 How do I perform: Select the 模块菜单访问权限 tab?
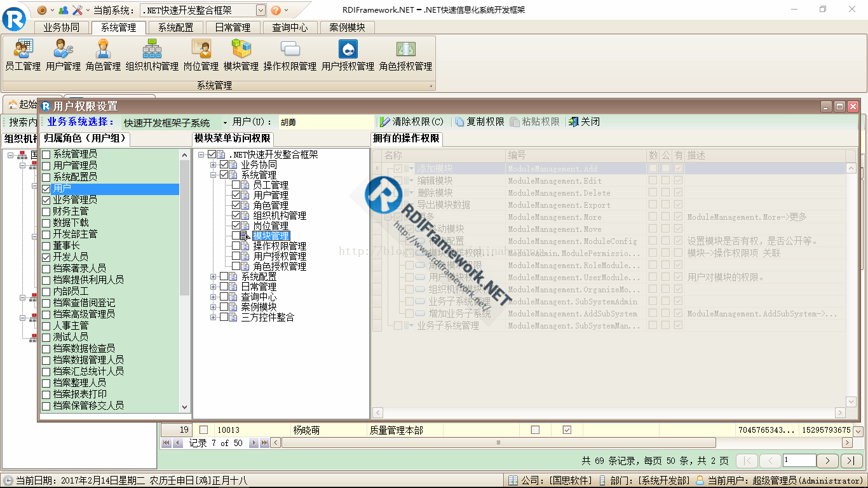(x=233, y=139)
